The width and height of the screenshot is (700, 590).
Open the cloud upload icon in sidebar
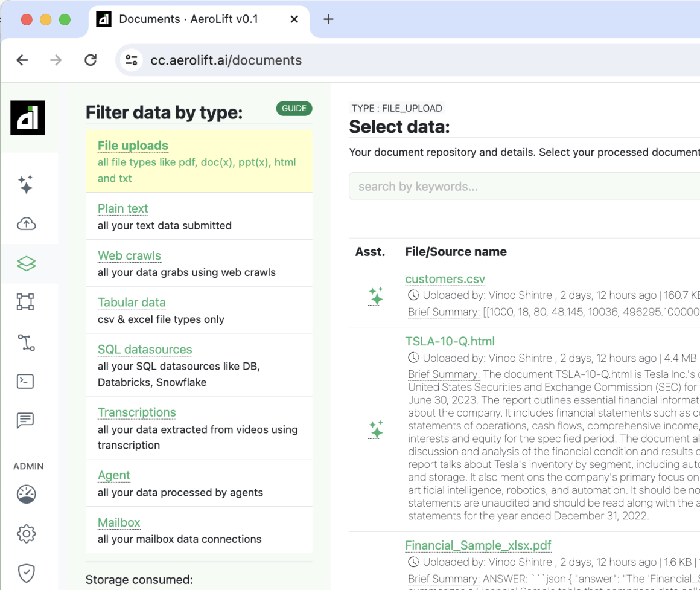coord(27,224)
